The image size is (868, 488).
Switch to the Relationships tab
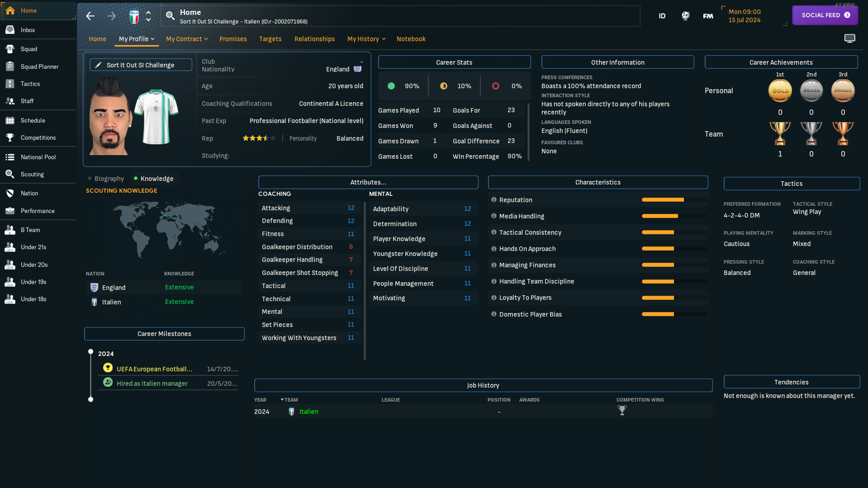pos(314,39)
